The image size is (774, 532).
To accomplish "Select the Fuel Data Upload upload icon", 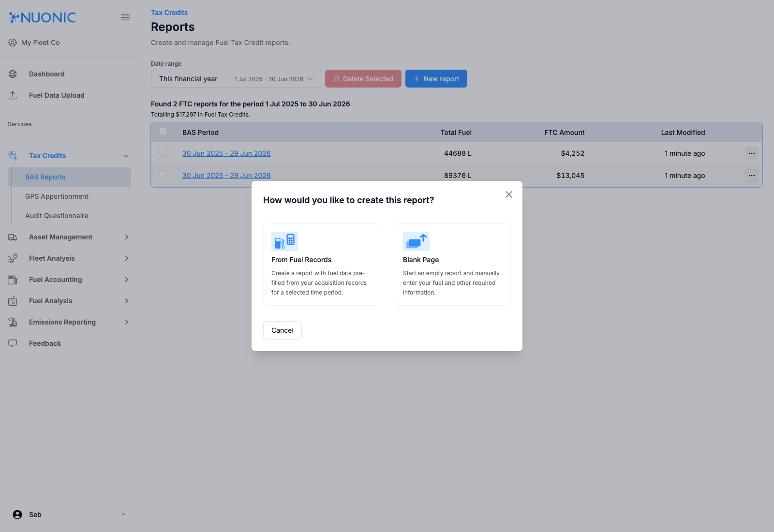I will tap(12, 95).
